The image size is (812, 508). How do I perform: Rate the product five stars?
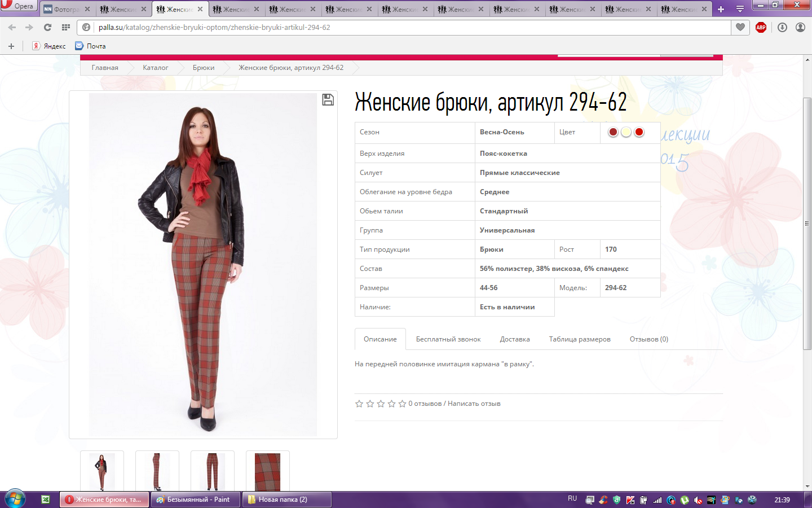(x=402, y=404)
